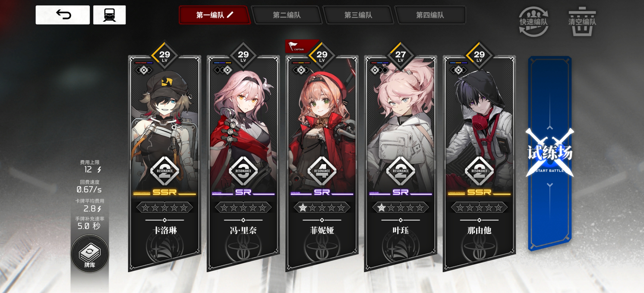Screen dimensions: 644x293
Task: Start battle with 试练场 button
Action: pyautogui.click(x=550, y=153)
